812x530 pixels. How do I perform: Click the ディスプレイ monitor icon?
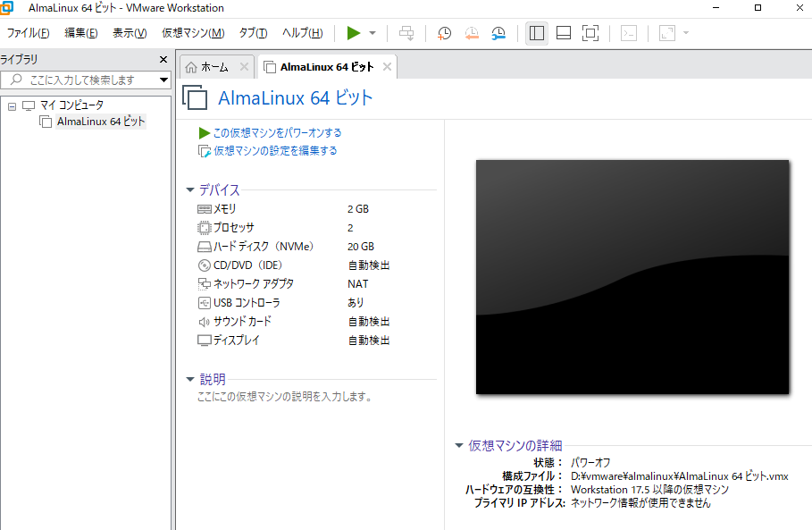click(205, 341)
